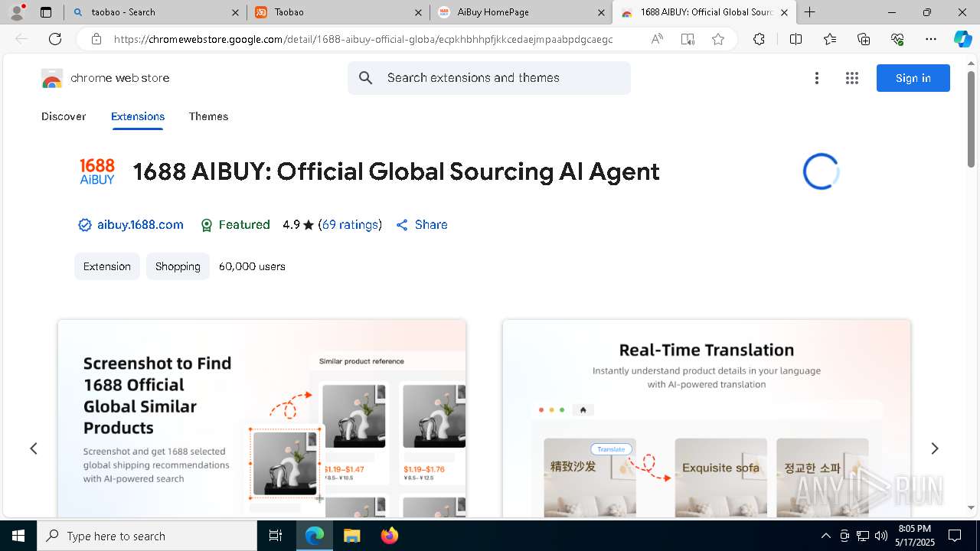980x551 pixels.
Task: Close the AiBuy HomePage tab
Action: (x=601, y=12)
